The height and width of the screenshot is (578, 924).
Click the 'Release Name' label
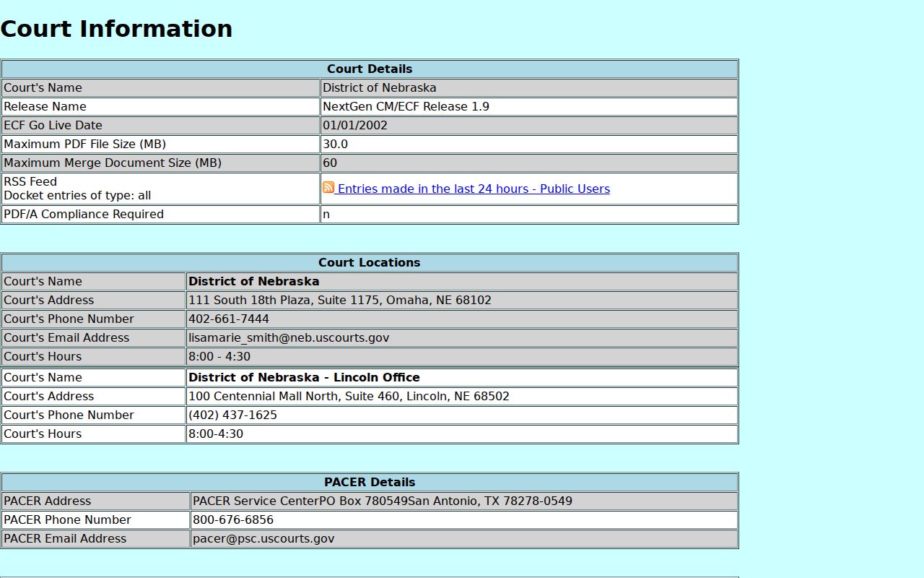click(45, 106)
